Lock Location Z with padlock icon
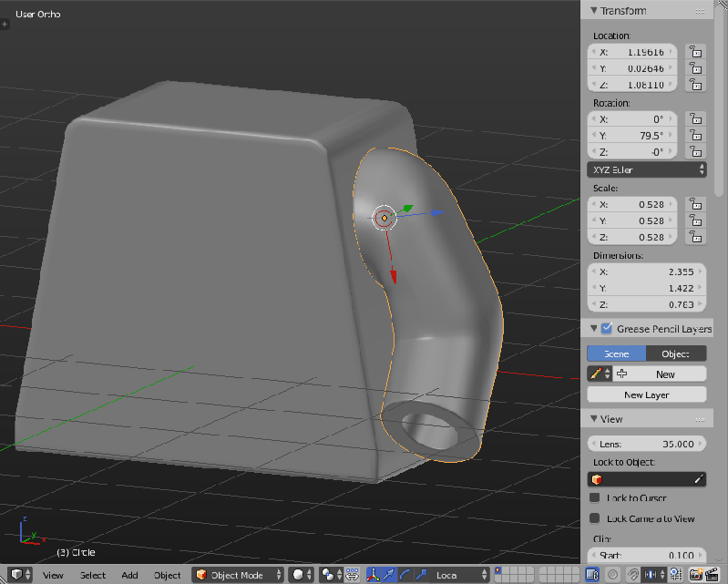Screen dimensions: 728x584 [x=695, y=85]
